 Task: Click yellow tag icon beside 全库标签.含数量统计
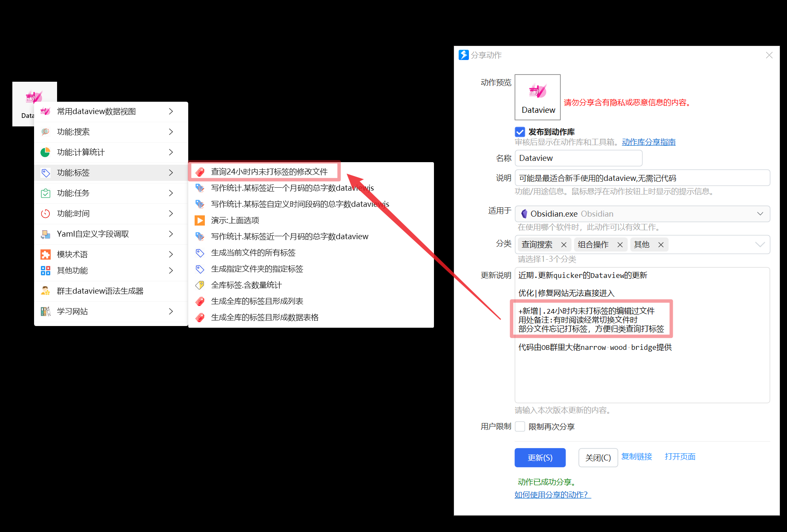coord(200,285)
